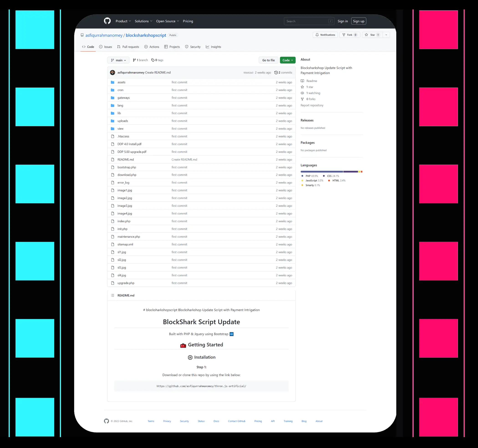
Task: Expand the green Code dropdown
Action: click(x=287, y=60)
